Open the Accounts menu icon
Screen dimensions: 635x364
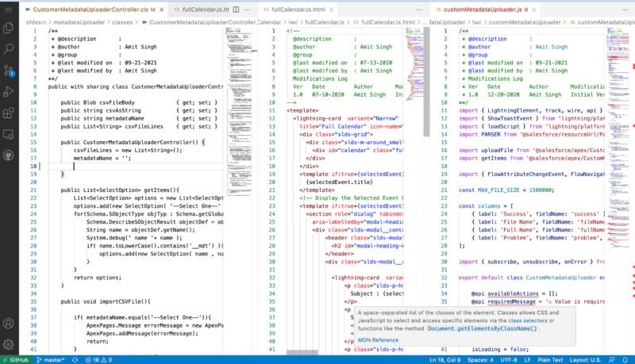tap(8, 324)
